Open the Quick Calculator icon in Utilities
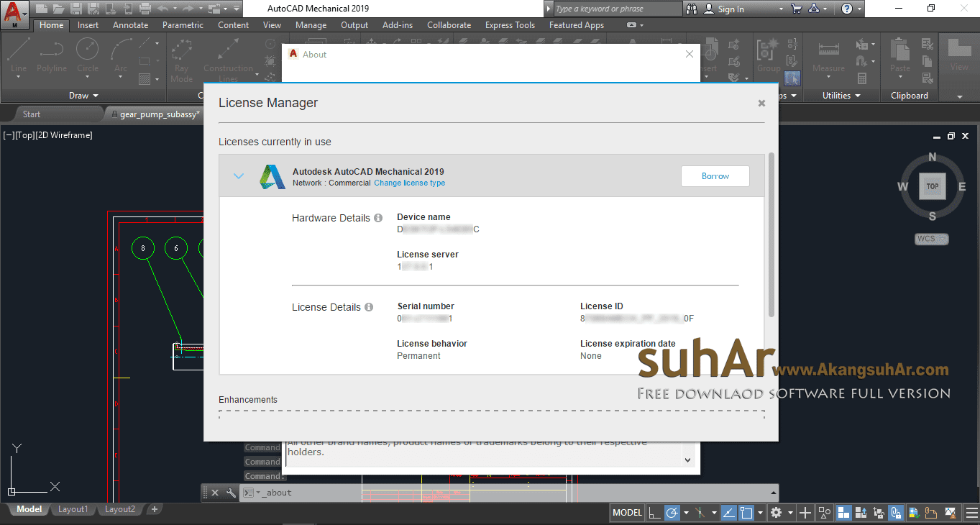The image size is (980, 525). [862, 78]
